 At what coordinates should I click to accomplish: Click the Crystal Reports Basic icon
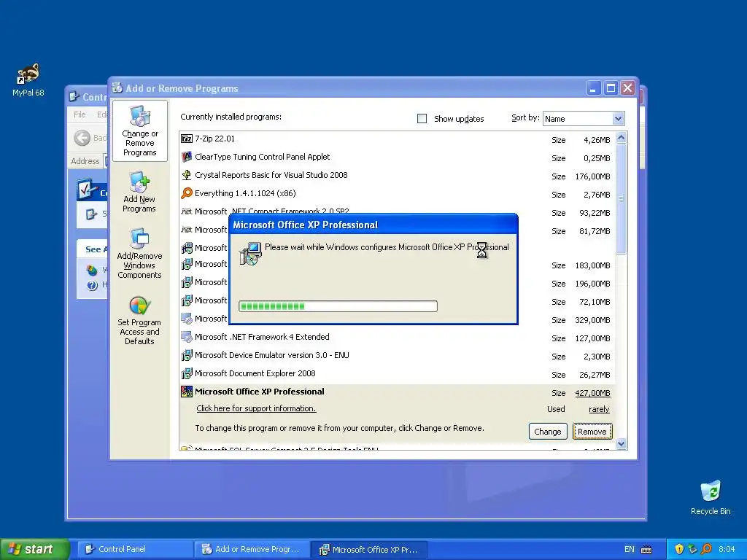[187, 175]
